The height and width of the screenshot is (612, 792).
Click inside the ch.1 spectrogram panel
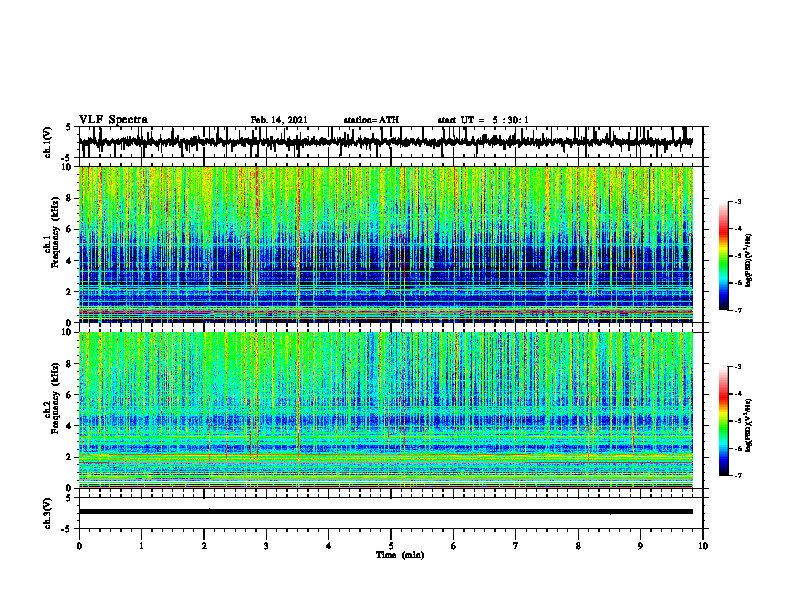tap(386, 244)
